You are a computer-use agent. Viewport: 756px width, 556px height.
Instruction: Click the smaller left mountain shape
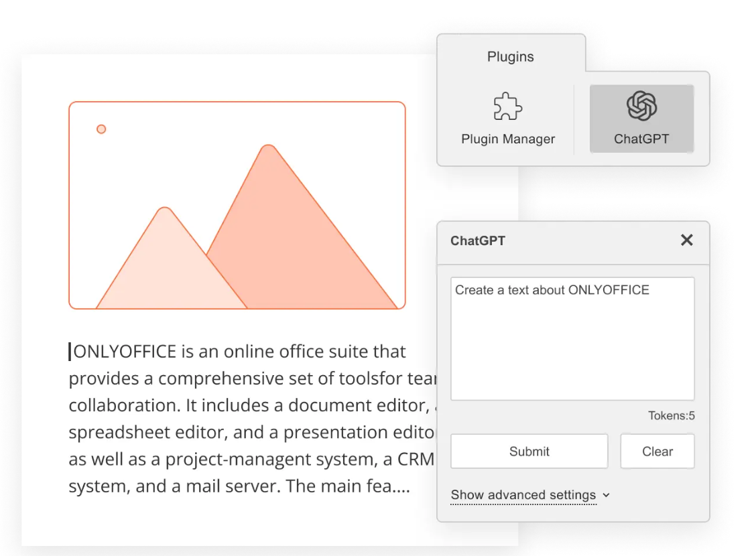click(161, 268)
